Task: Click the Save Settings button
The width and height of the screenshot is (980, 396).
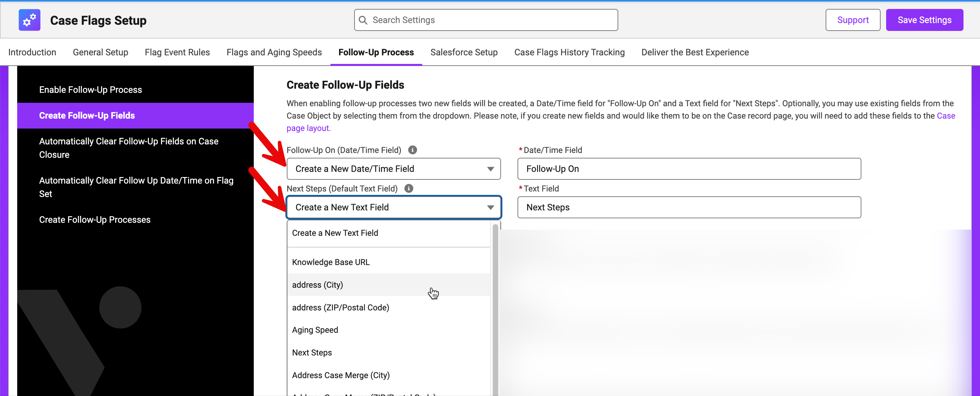Action: [x=924, y=20]
